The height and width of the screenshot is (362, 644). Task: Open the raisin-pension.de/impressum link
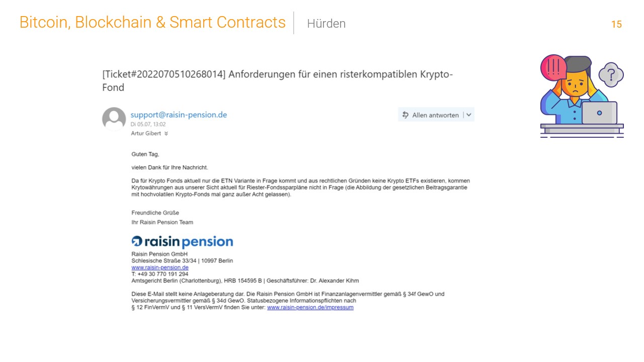click(x=310, y=307)
